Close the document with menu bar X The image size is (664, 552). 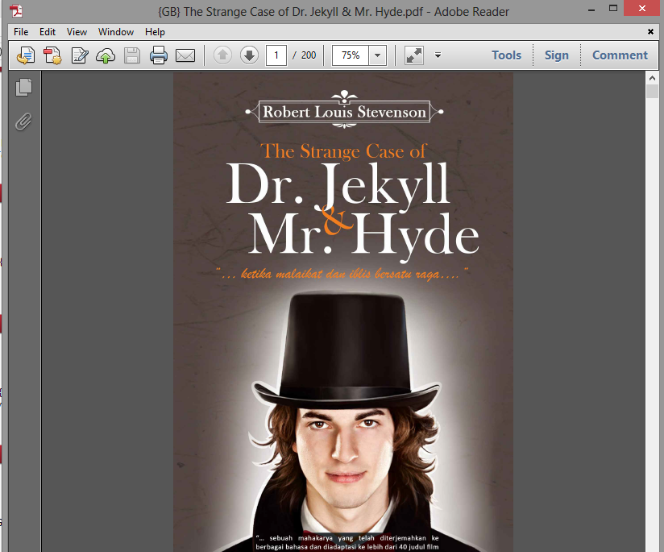click(x=650, y=32)
